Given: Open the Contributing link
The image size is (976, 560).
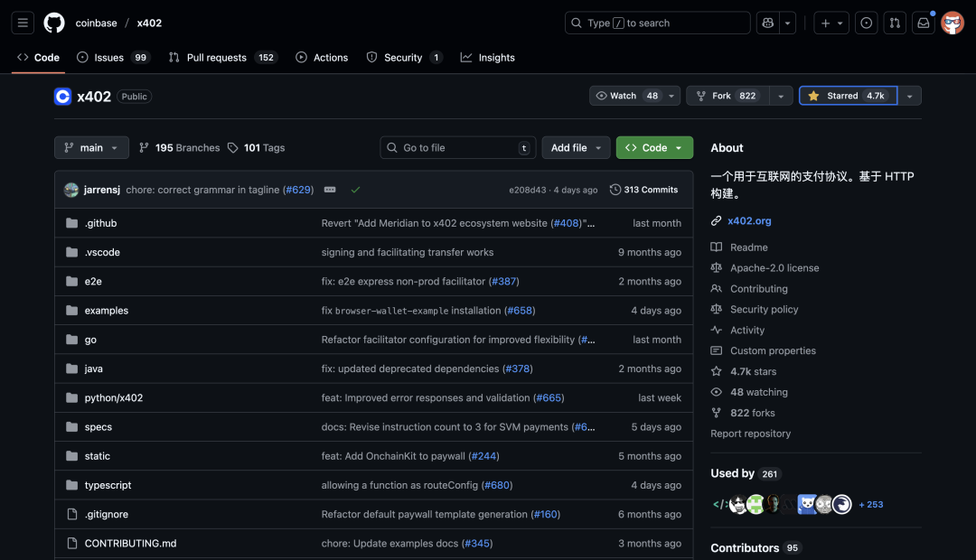Looking at the screenshot, I should pyautogui.click(x=759, y=289).
